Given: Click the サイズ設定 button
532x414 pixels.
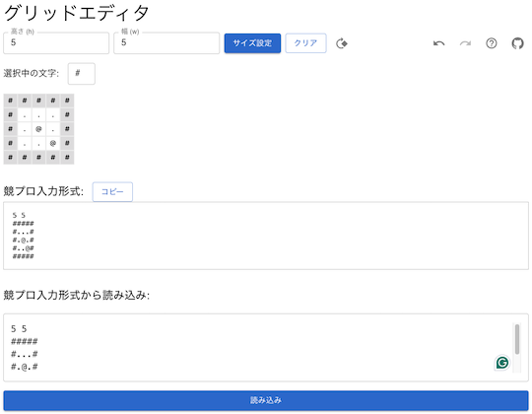Looking at the screenshot, I should 252,43.
